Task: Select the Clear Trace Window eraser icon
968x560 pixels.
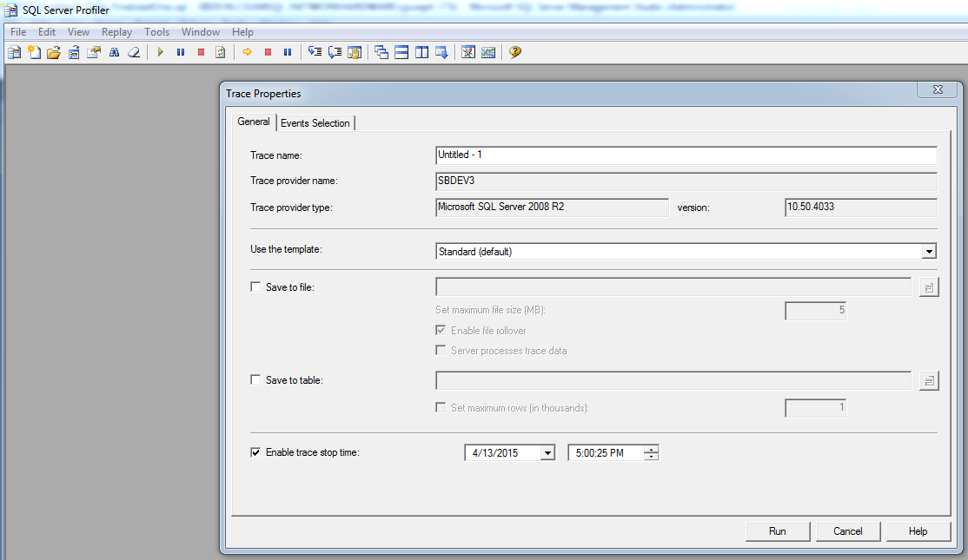Action: click(133, 52)
